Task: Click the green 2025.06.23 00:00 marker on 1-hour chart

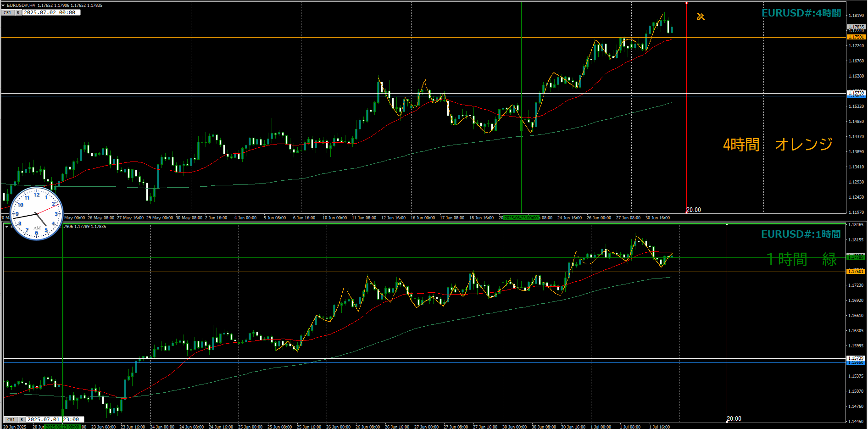Action: [x=62, y=427]
